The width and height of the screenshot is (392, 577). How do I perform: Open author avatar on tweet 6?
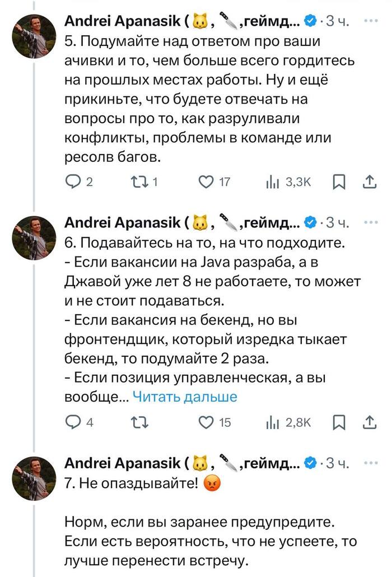tap(34, 238)
